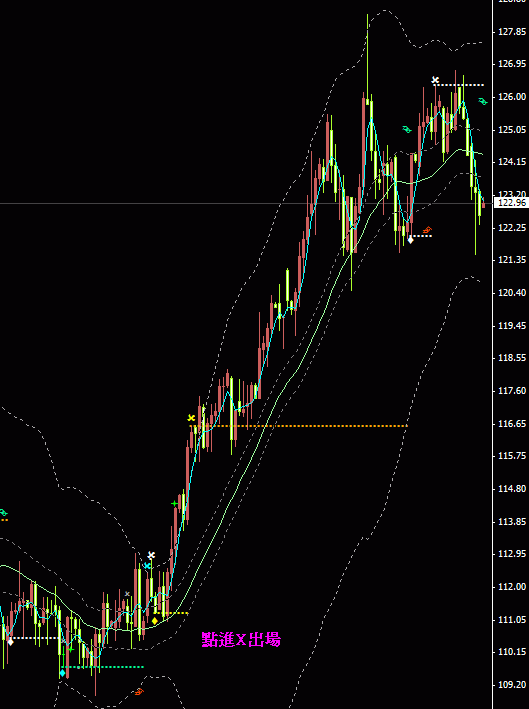Click the 113.85 price axis label

click(512, 522)
